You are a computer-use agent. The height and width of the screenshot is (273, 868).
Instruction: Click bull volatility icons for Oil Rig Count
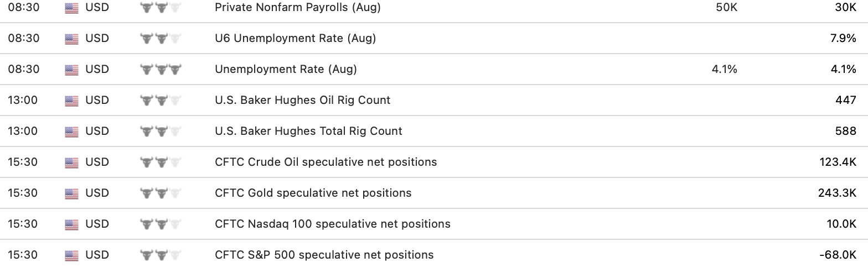(161, 101)
